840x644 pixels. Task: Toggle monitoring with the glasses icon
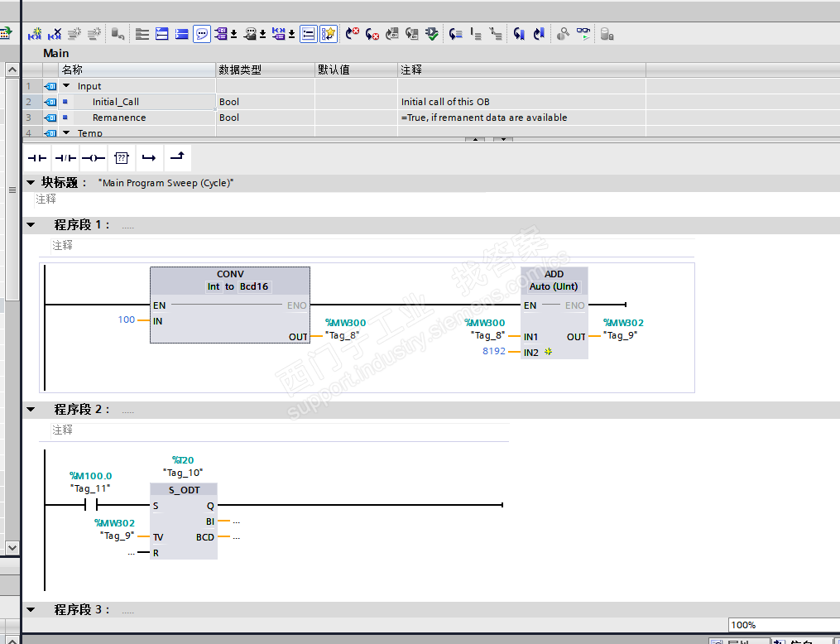pos(583,34)
